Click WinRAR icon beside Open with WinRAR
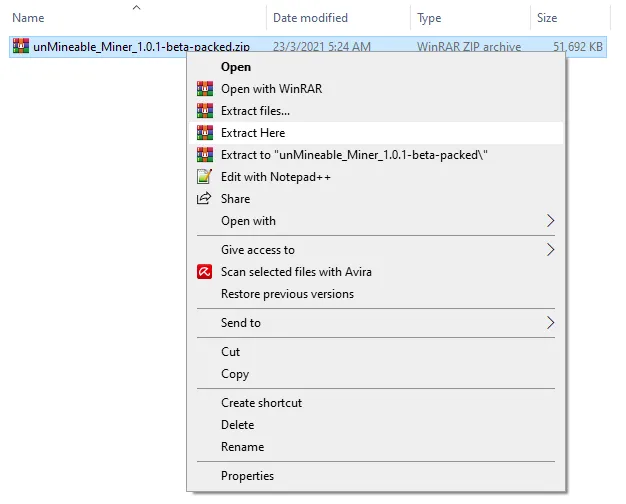 [x=205, y=89]
